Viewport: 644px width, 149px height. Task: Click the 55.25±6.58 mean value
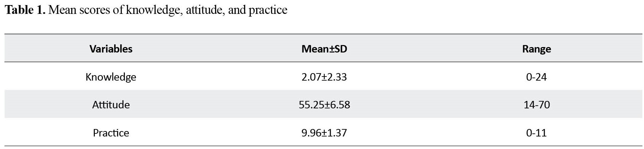pos(324,105)
